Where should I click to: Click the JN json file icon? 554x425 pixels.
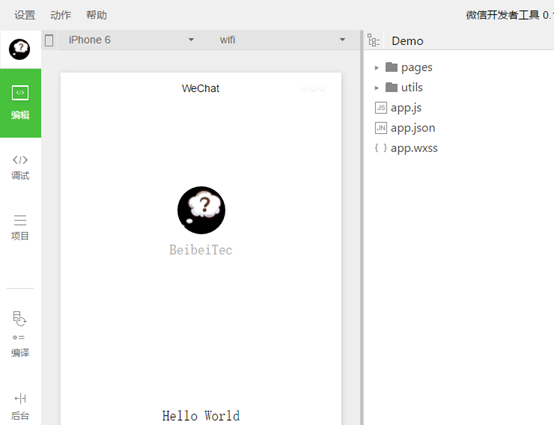click(381, 128)
